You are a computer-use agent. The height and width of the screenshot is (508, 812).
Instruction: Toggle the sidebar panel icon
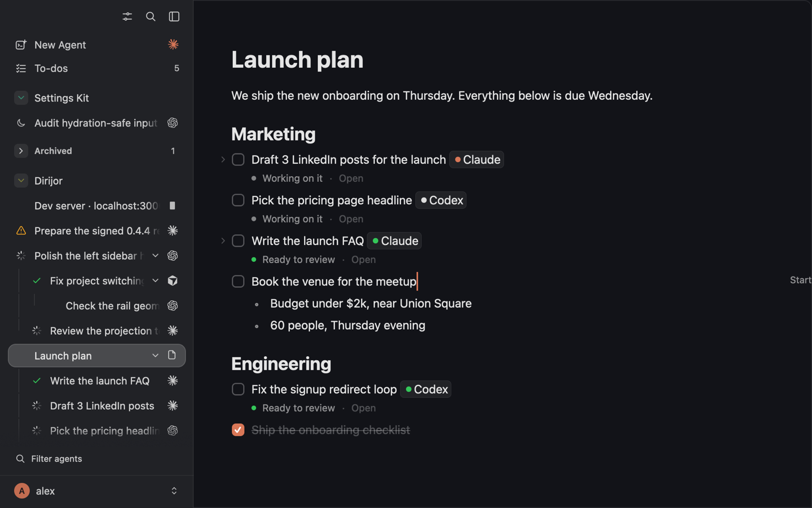(174, 16)
